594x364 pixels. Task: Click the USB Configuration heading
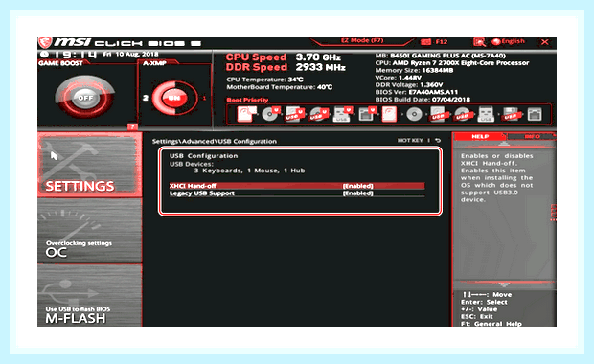[203, 156]
